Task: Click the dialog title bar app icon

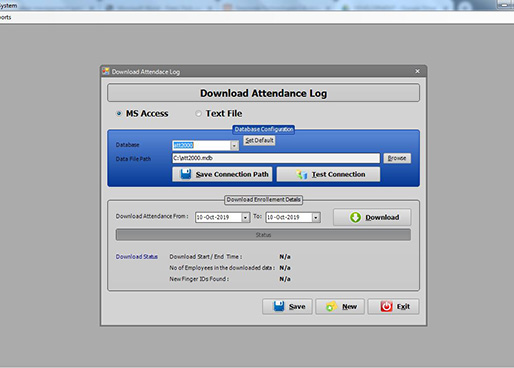Action: click(106, 71)
